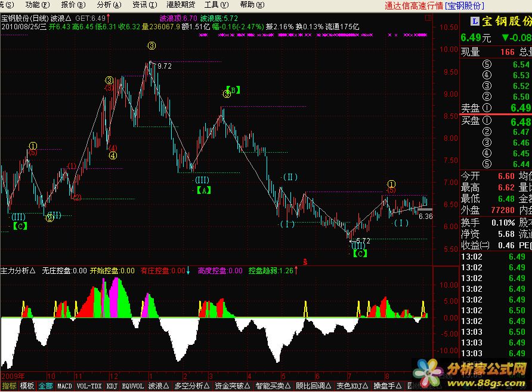Click the 卖盘 ① level marker
Viewport: 532px width, 392px height.
(x=487, y=108)
